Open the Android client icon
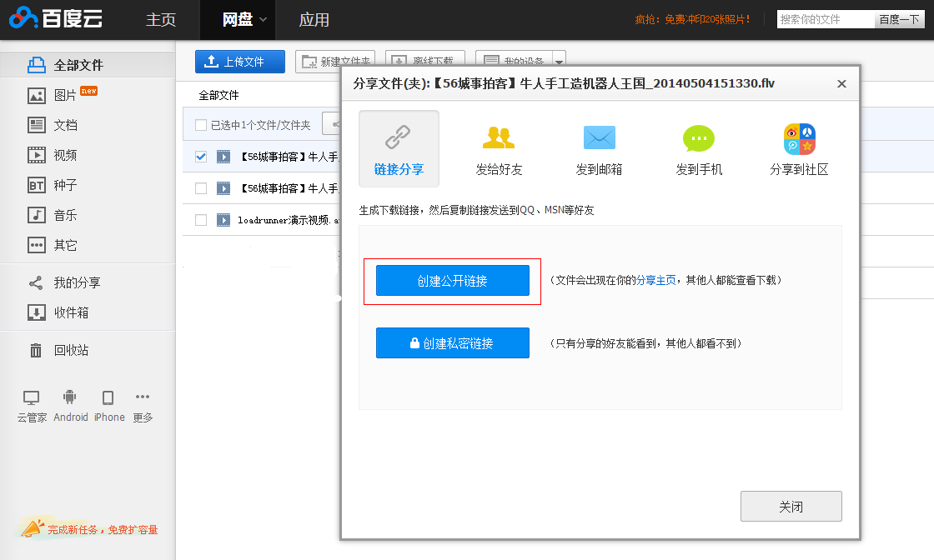Viewport: 934px width, 560px height. [70, 398]
